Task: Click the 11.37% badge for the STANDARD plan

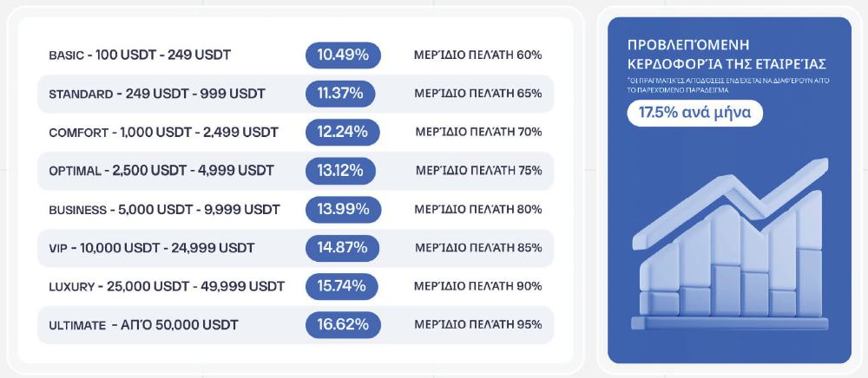Action: point(340,94)
